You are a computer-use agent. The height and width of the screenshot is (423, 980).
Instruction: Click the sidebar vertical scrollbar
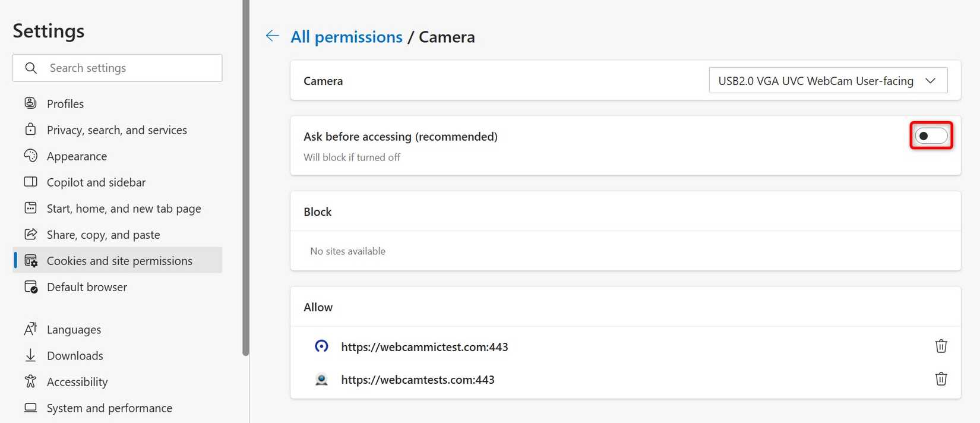point(246,178)
